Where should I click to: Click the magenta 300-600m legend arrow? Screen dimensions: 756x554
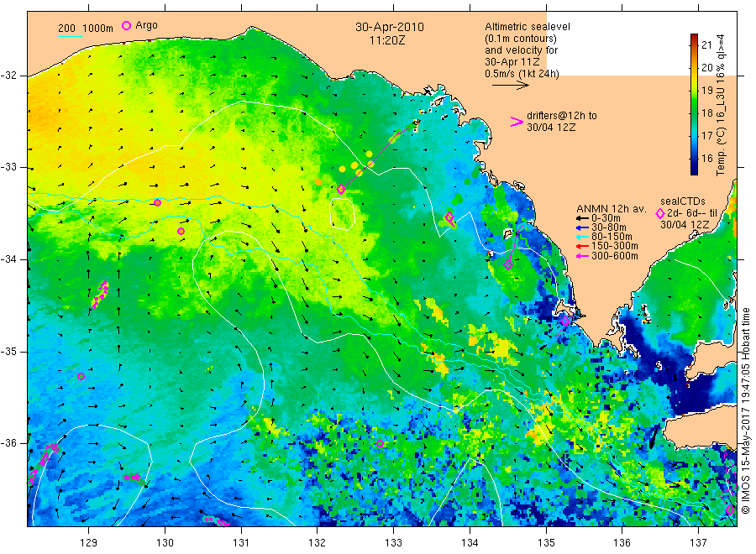(x=583, y=256)
